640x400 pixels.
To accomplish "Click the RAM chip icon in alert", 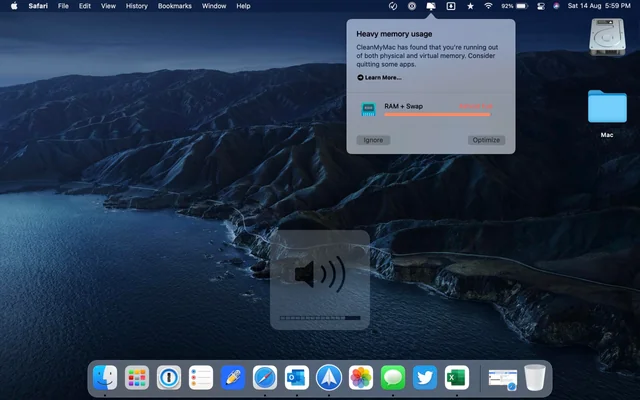I will click(x=368, y=109).
